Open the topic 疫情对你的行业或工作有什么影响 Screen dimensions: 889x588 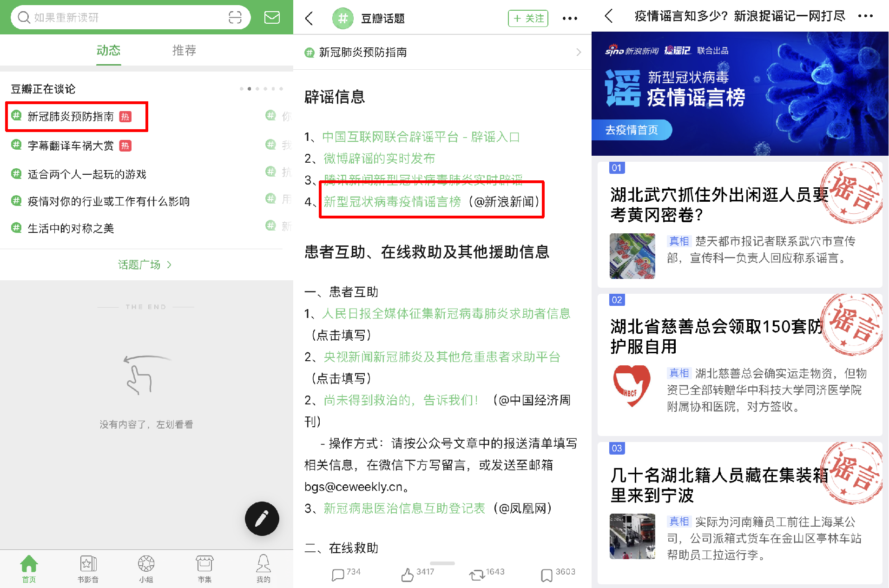[x=109, y=201]
